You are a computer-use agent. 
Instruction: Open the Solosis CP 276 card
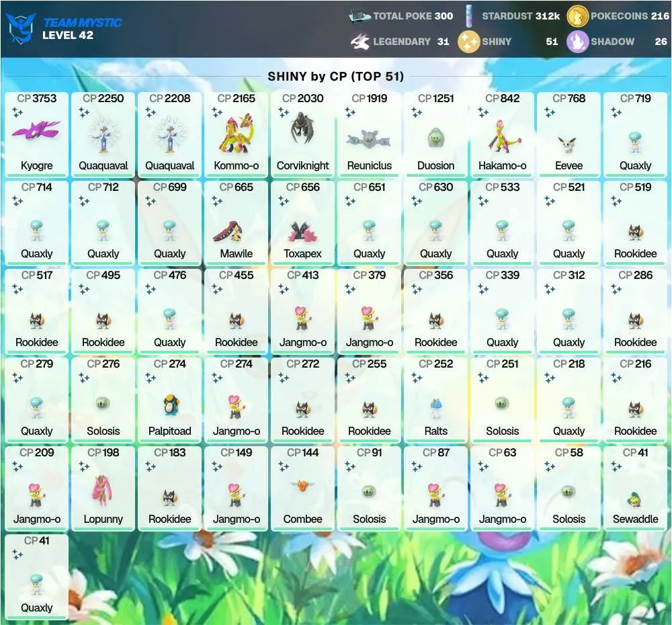tap(103, 400)
